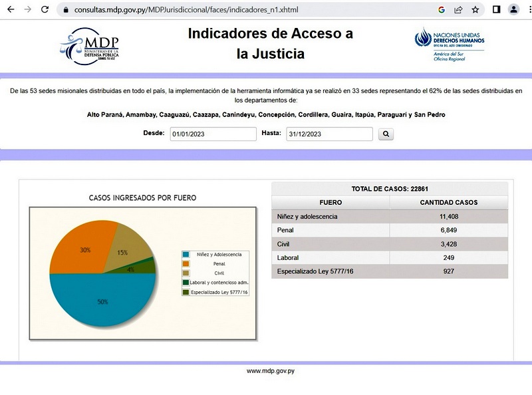
Task: Select the Niñez y adolescencia table row
Action: click(390, 217)
